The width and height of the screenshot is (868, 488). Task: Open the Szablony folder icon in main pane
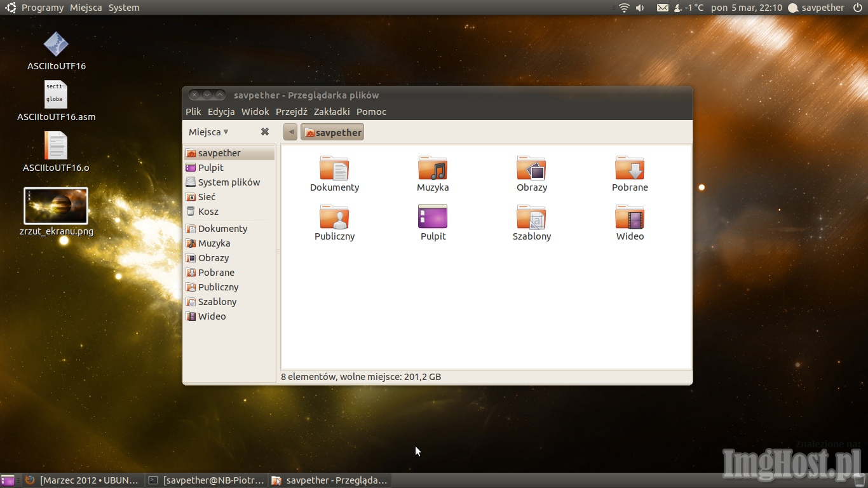tap(531, 217)
